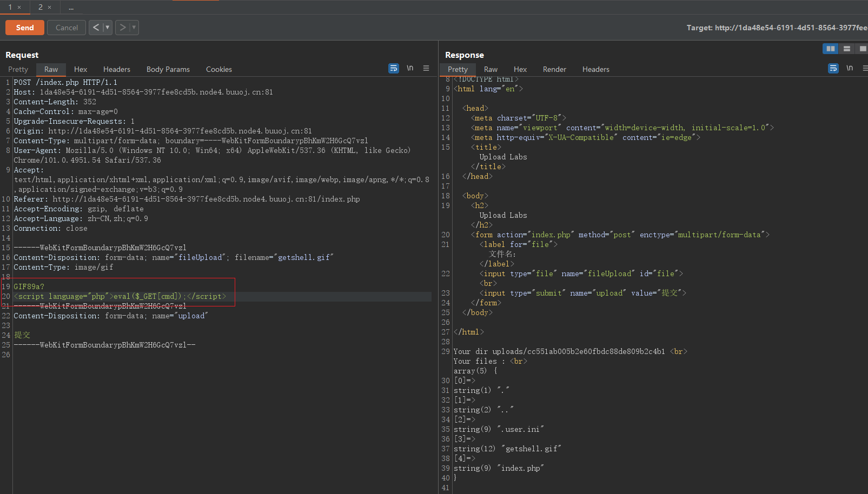Close Repeater tab 2
868x494 pixels.
[50, 8]
